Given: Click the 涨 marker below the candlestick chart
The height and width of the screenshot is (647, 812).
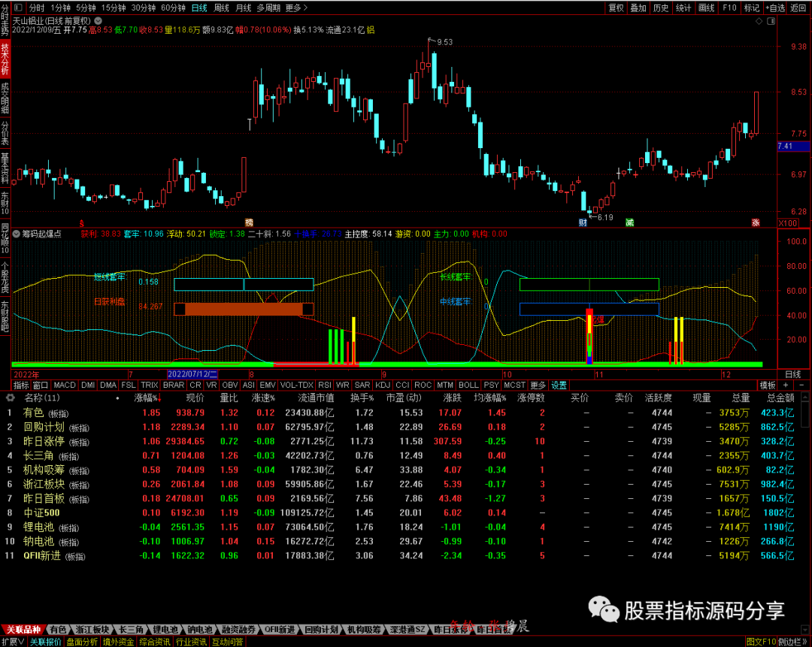Looking at the screenshot, I should (756, 222).
